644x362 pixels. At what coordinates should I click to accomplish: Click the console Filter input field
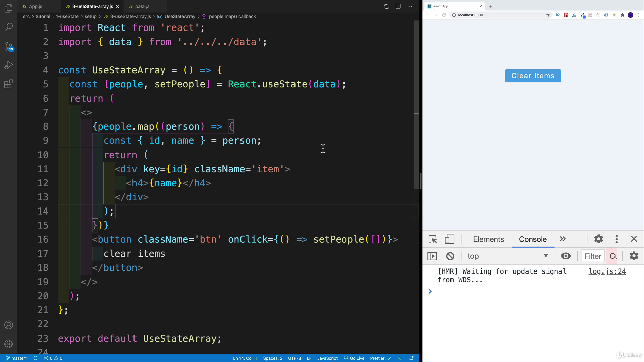pyautogui.click(x=593, y=256)
